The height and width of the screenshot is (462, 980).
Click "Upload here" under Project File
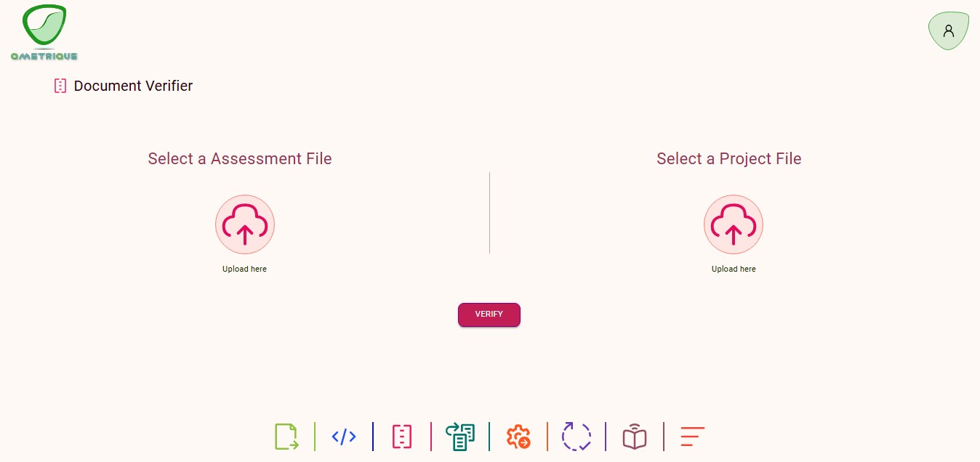tap(734, 269)
